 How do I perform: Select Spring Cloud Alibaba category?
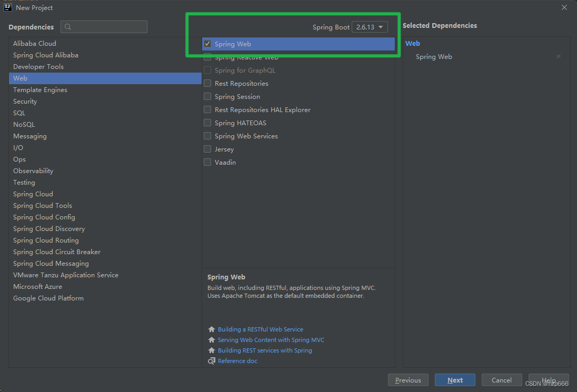[105, 55]
